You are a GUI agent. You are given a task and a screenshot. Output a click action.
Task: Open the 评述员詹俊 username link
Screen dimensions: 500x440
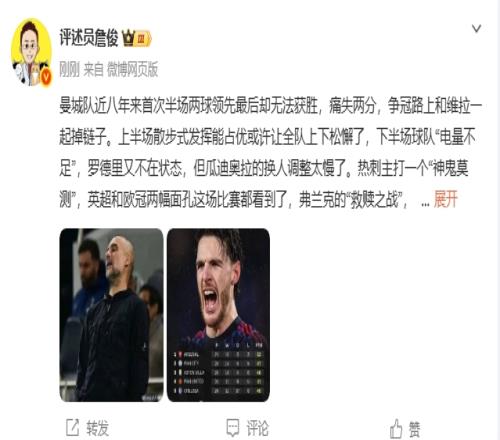(89, 37)
